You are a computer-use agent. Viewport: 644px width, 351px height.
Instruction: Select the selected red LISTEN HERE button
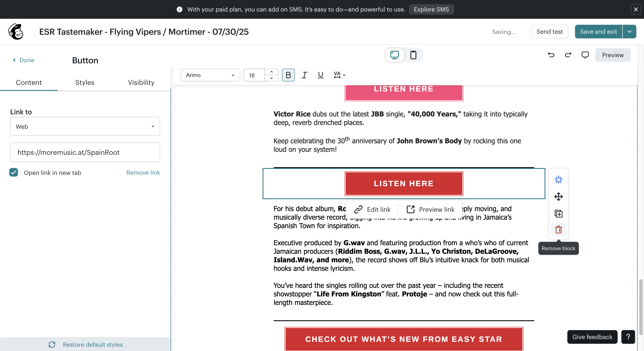click(x=404, y=184)
